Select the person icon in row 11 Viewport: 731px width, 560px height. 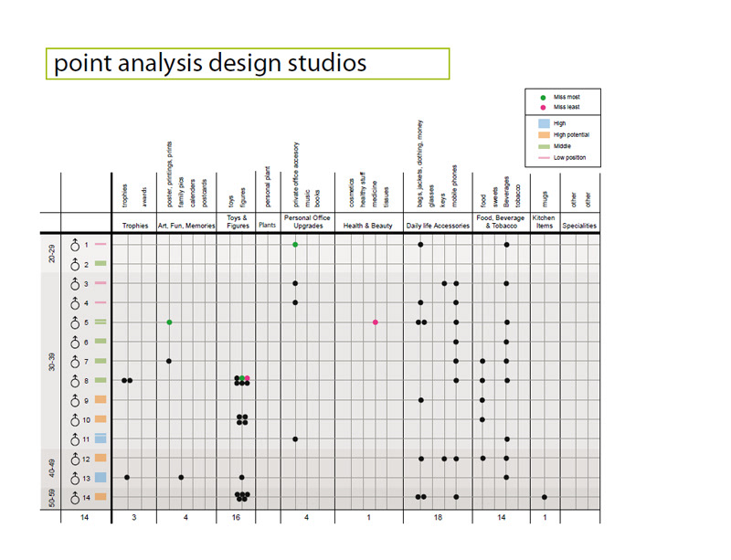coord(75,439)
